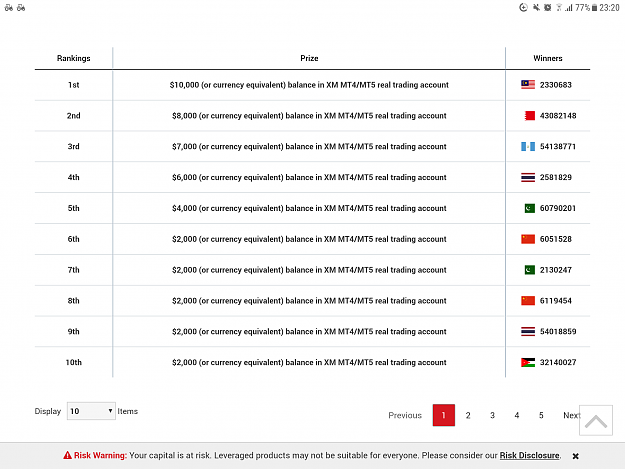The width and height of the screenshot is (625, 469).
Task: Click winner account number 54018859
Action: pos(558,332)
